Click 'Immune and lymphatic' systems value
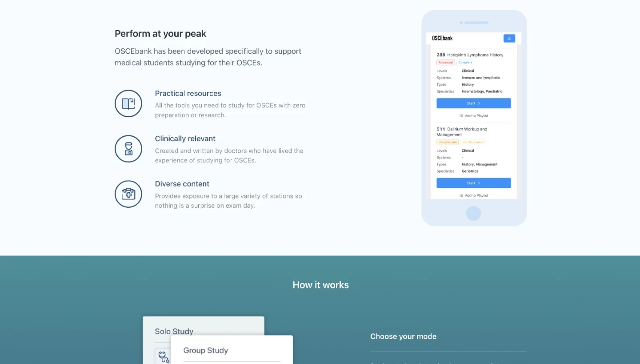Image resolution: width=640 pixels, height=364 pixels. [480, 78]
